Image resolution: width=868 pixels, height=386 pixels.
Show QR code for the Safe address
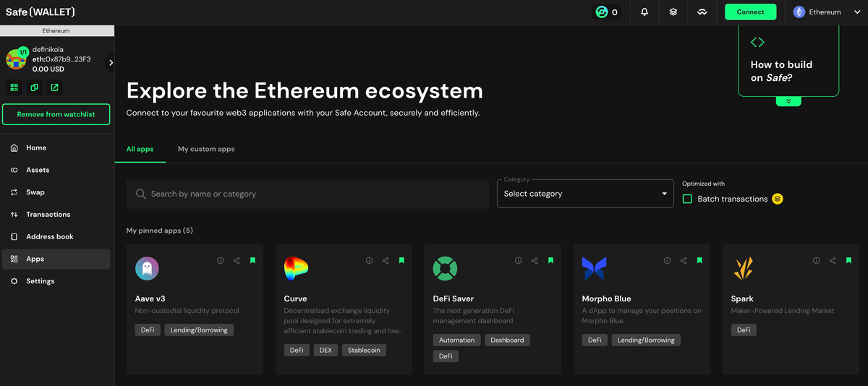tap(14, 87)
